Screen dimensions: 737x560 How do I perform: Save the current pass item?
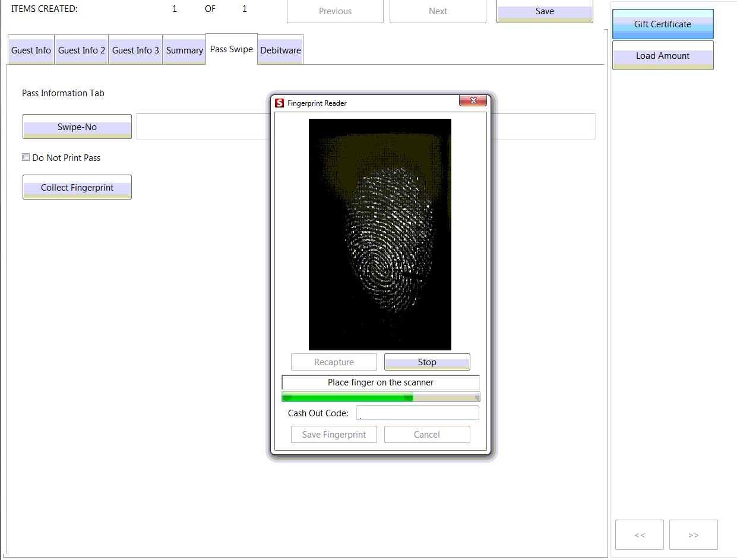pos(544,11)
